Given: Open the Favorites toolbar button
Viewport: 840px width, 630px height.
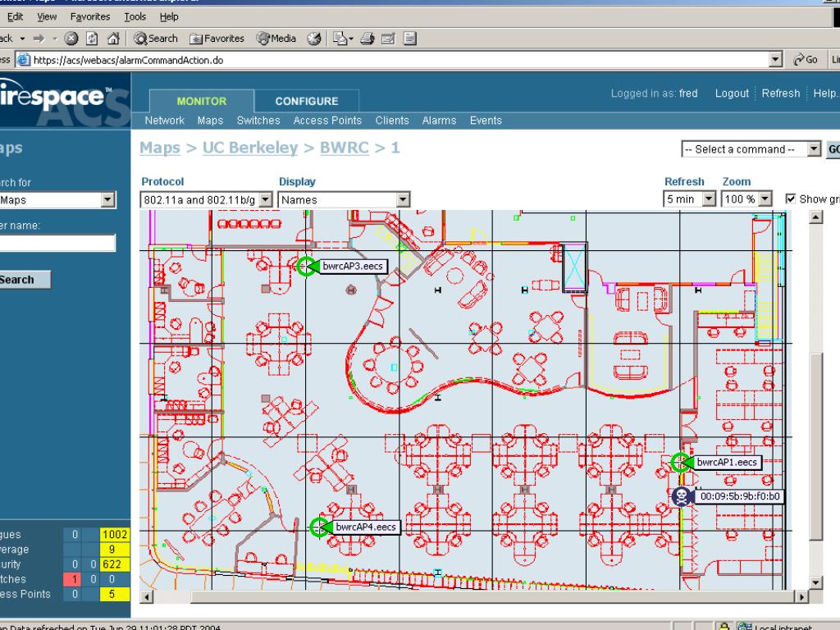Looking at the screenshot, I should pyautogui.click(x=217, y=39).
